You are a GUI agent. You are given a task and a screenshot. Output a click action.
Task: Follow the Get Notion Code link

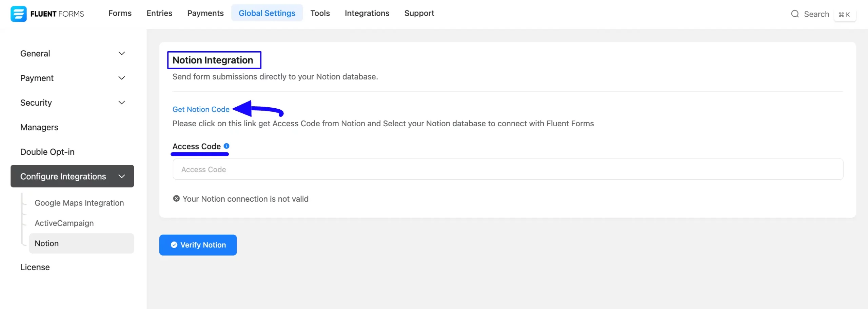click(201, 109)
